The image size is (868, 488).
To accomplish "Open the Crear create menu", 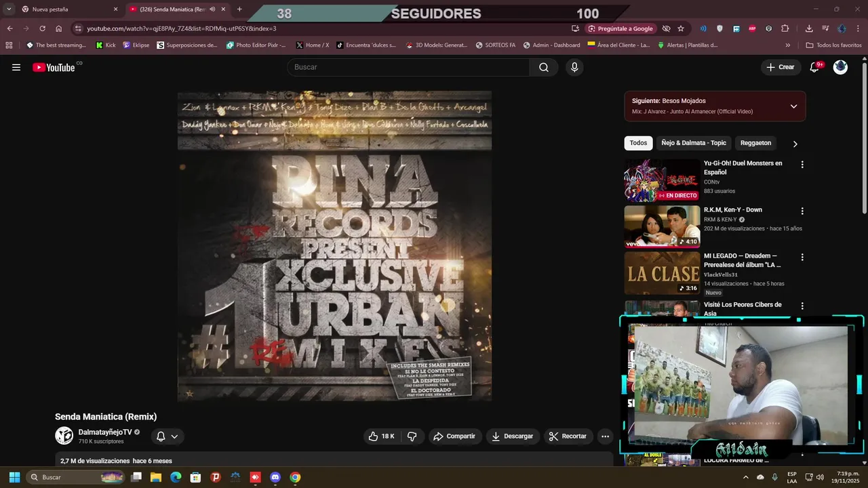I will (x=781, y=67).
